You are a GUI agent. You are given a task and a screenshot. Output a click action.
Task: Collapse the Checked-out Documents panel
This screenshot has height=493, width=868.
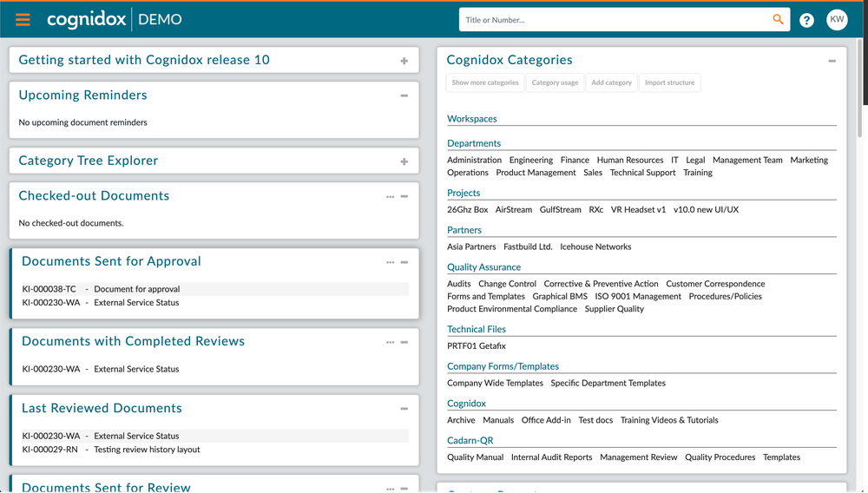[404, 196]
